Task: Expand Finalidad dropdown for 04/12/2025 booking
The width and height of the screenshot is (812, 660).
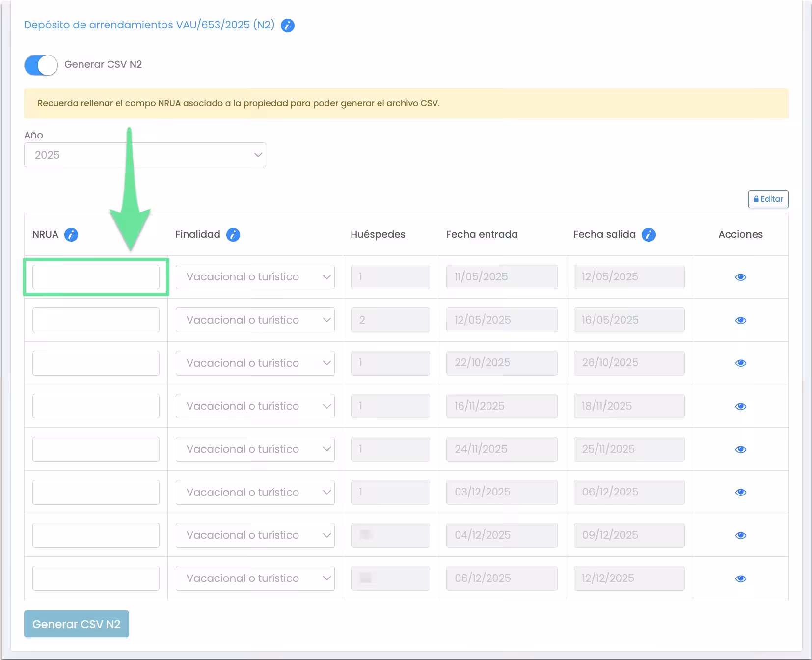Action: pyautogui.click(x=255, y=535)
